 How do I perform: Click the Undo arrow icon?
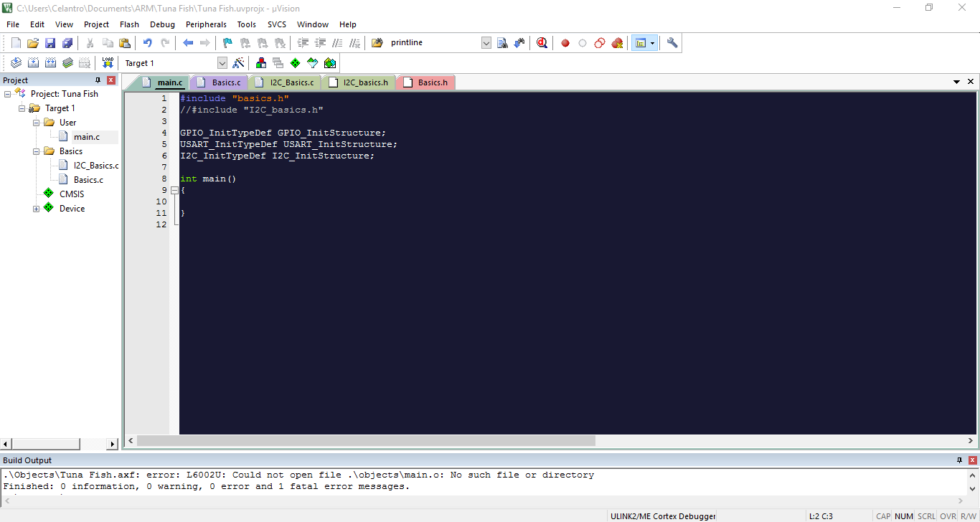[147, 43]
